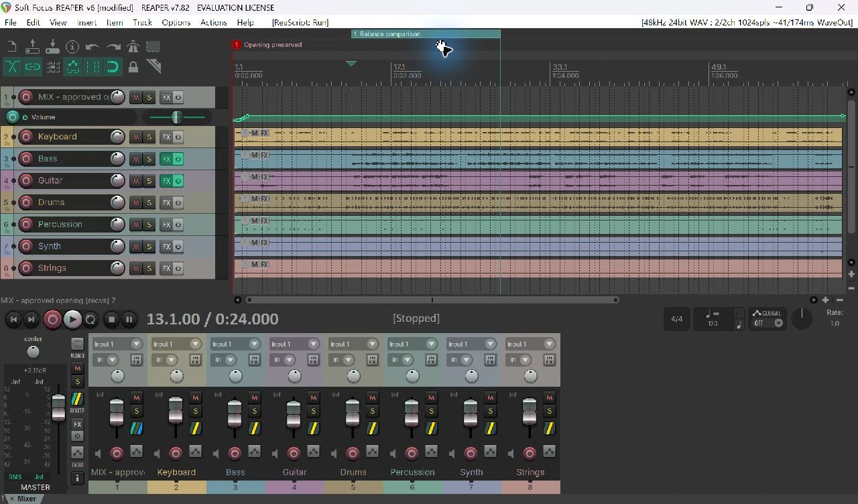Click the master Route icon
The image size is (858, 504).
[77, 399]
